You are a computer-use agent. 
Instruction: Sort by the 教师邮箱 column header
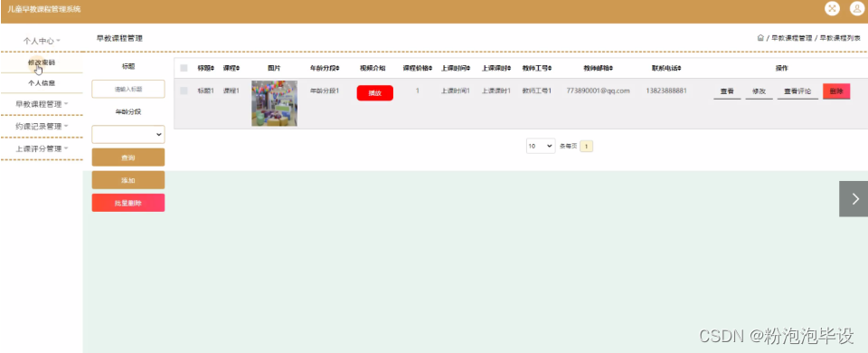point(598,68)
